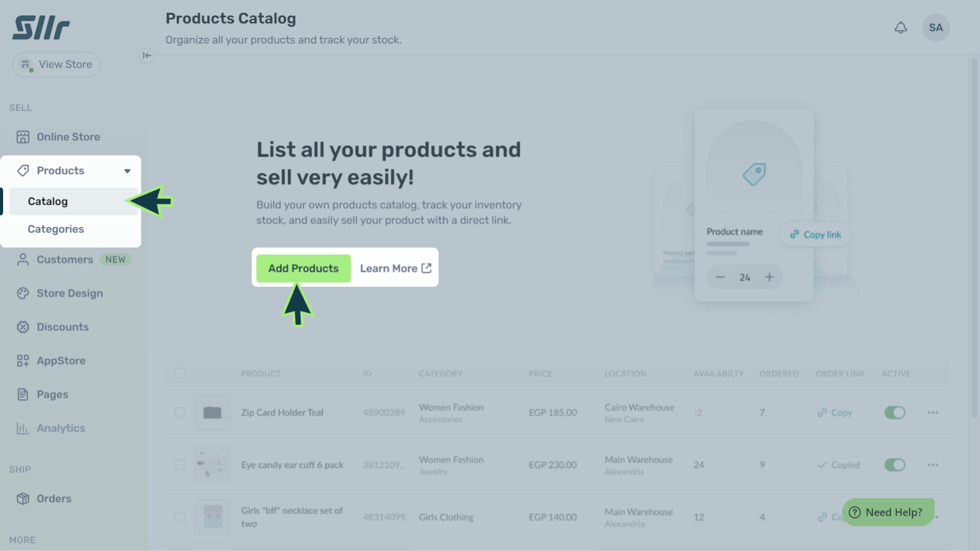Open the Learn More link
Viewport: 980px width, 551px height.
pos(396,268)
